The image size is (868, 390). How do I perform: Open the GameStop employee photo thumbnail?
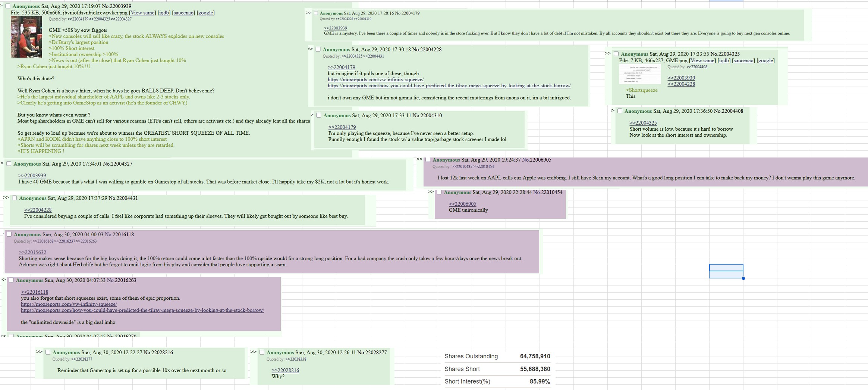tap(26, 37)
